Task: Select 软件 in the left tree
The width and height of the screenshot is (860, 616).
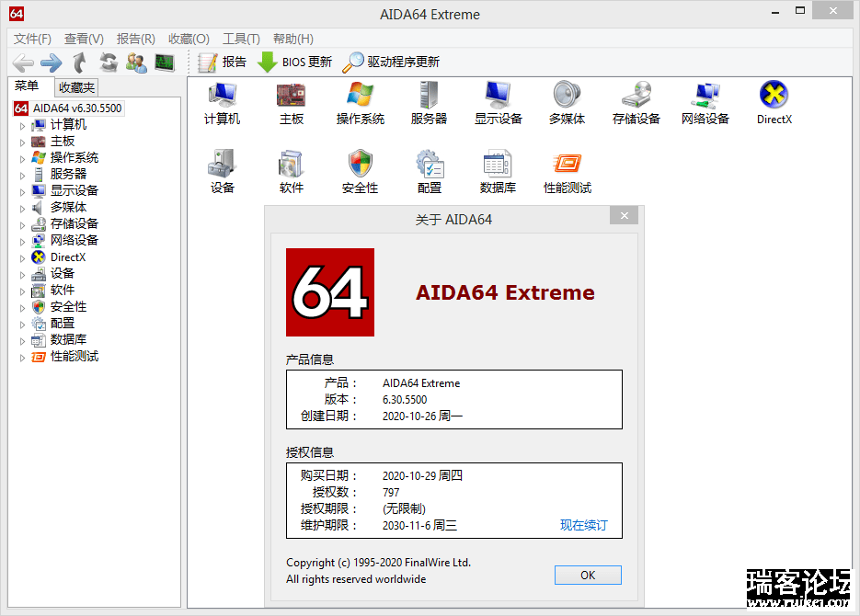Action: tap(53, 290)
